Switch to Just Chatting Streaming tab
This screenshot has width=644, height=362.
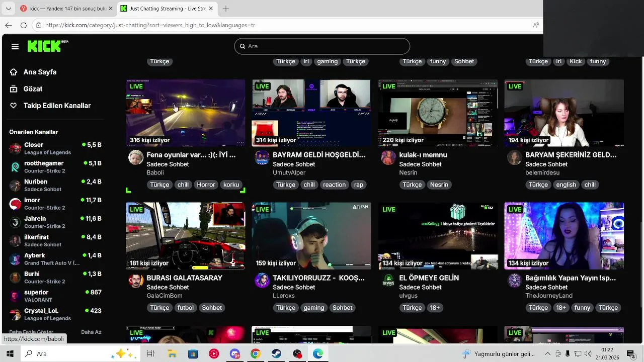(168, 9)
